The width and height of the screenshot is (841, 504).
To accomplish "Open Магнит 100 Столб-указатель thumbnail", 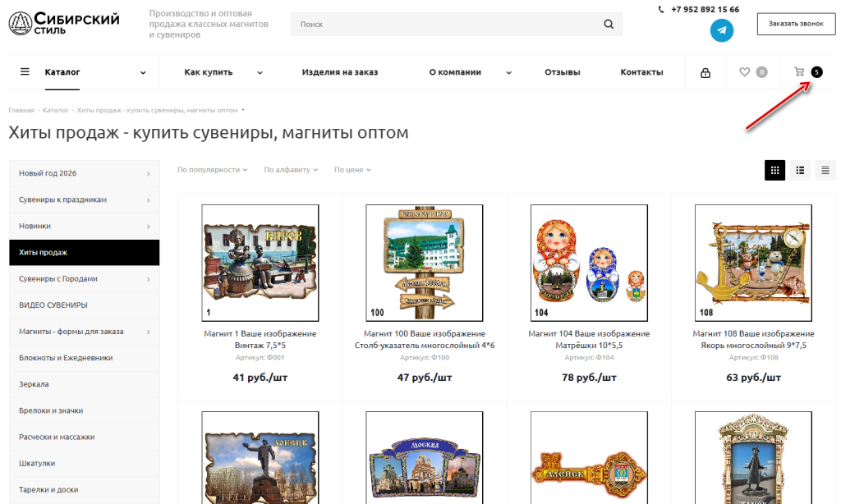I will 425,263.
